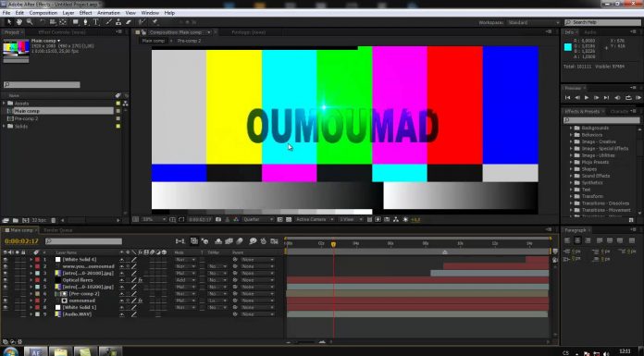Viewport: 644px width, 356px height.
Task: Open Parent dropdown for White Solid 4
Action: pyautogui.click(x=257, y=260)
